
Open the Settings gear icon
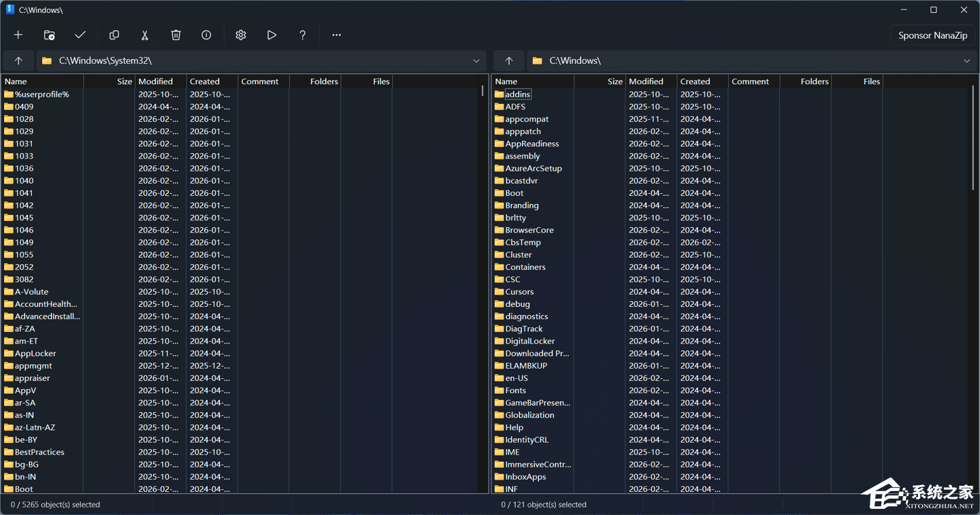pyautogui.click(x=241, y=35)
